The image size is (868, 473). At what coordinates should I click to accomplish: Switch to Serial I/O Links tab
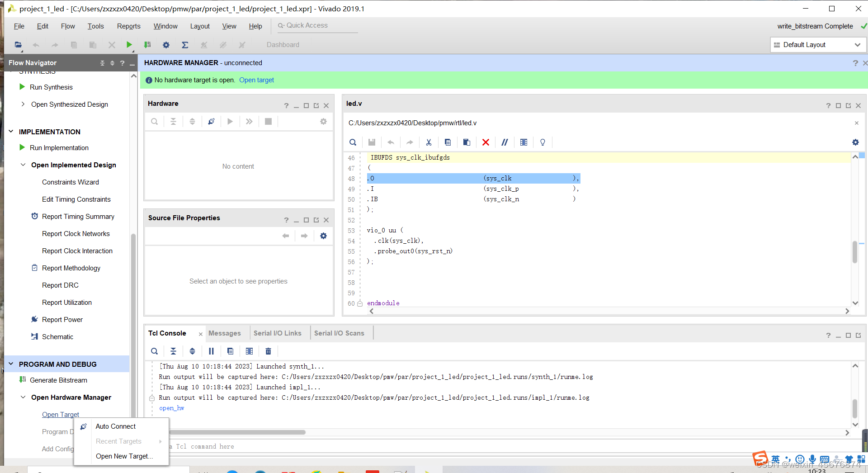click(278, 333)
